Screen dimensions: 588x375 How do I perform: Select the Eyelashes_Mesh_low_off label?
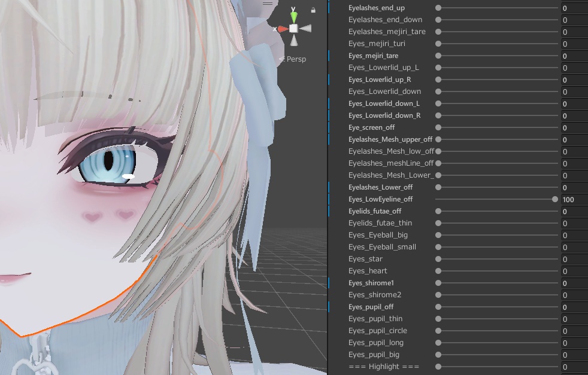pyautogui.click(x=391, y=151)
